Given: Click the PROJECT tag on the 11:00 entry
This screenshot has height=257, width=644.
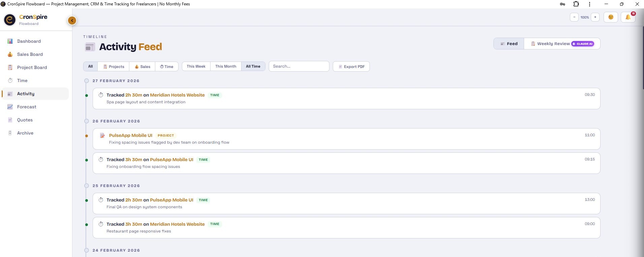Looking at the screenshot, I should 166,136.
